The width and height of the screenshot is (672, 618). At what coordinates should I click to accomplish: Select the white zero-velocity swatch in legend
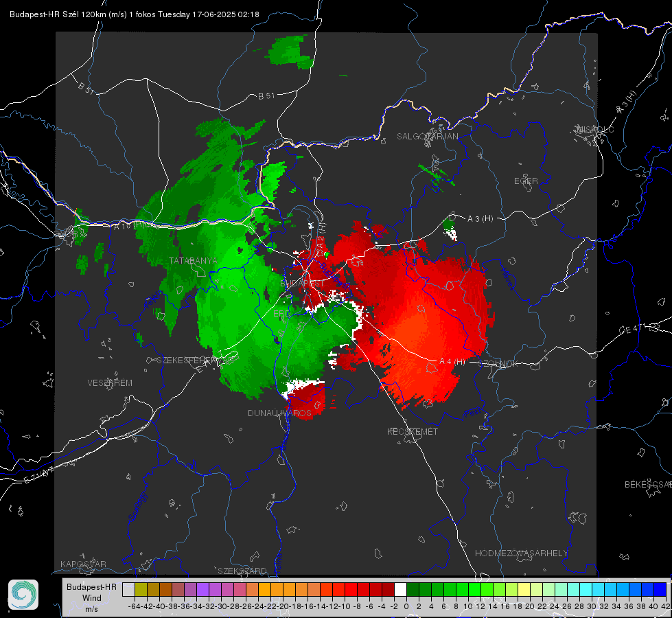(x=400, y=589)
